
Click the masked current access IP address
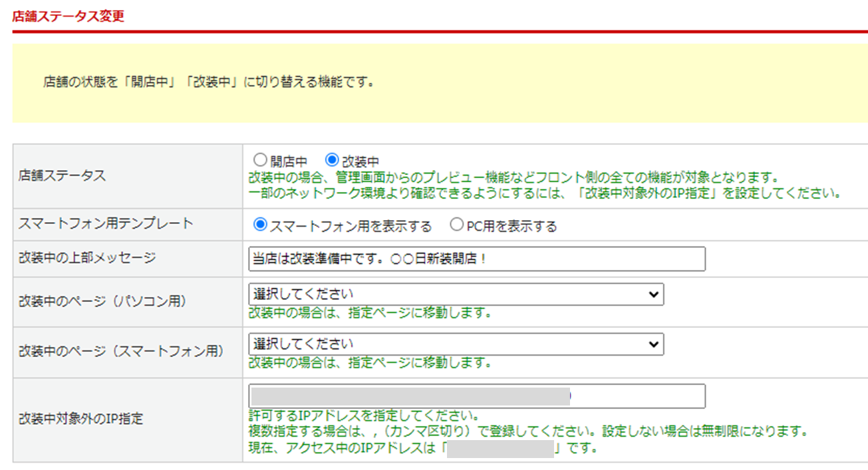pos(500,449)
